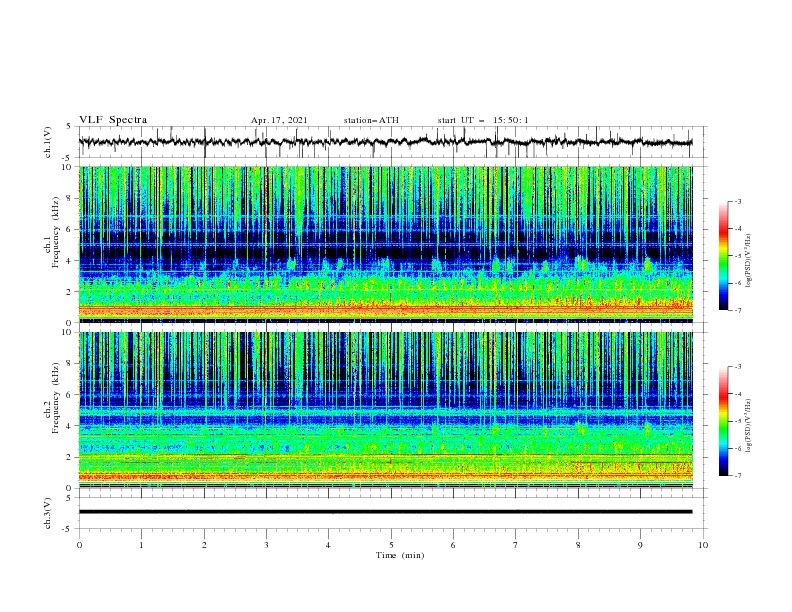
Task: Click the '-7' label on ch.2 colorbar
Action: 737,476
